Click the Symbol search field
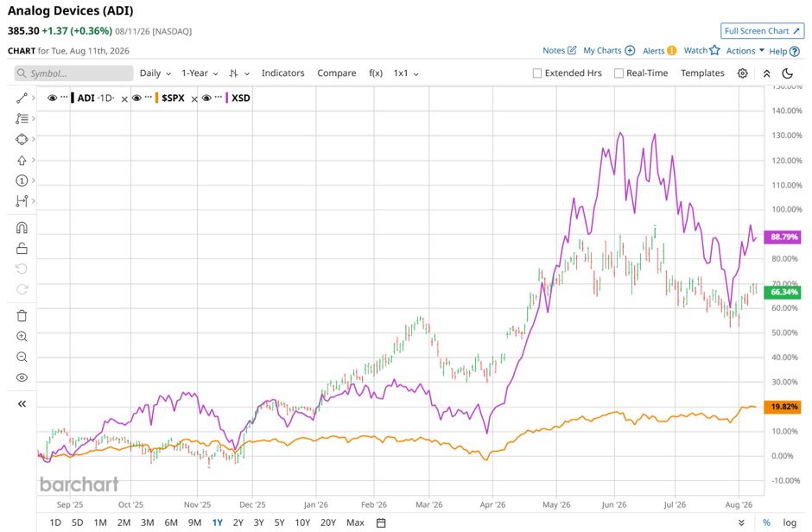 [73, 73]
